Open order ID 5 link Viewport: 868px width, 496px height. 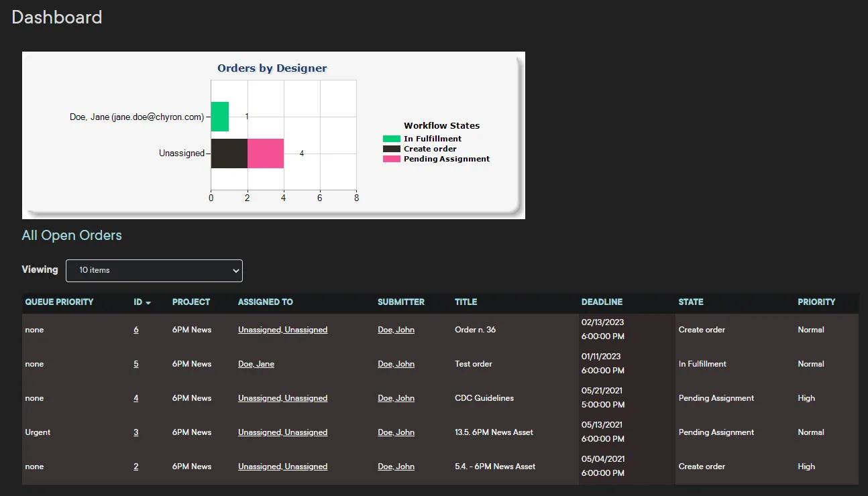click(x=136, y=364)
